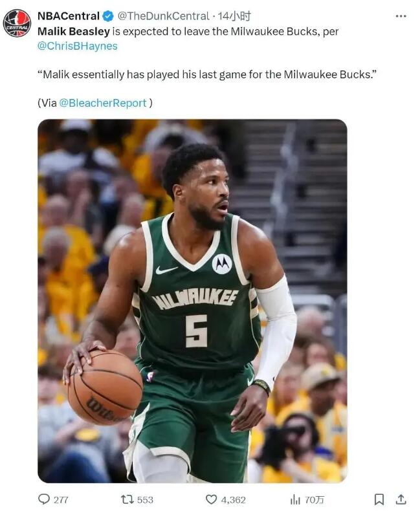Viewport: 420px width, 511px height.
Task: Open the NBACentral profile avatar
Action: (17, 23)
